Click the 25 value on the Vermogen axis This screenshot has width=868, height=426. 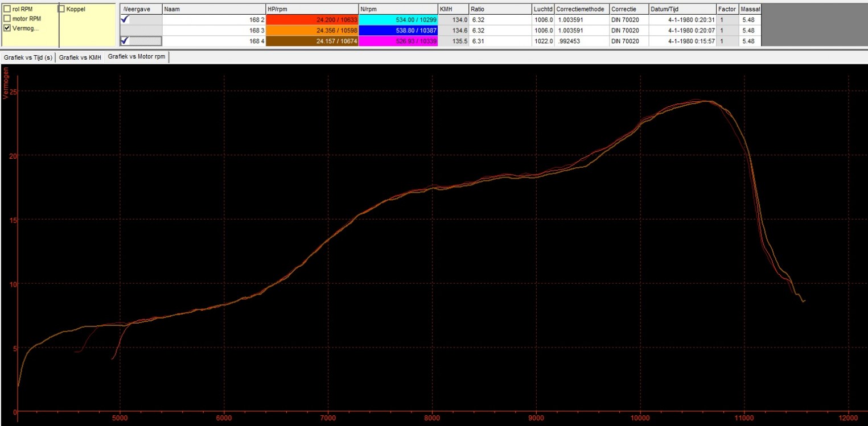pos(14,92)
